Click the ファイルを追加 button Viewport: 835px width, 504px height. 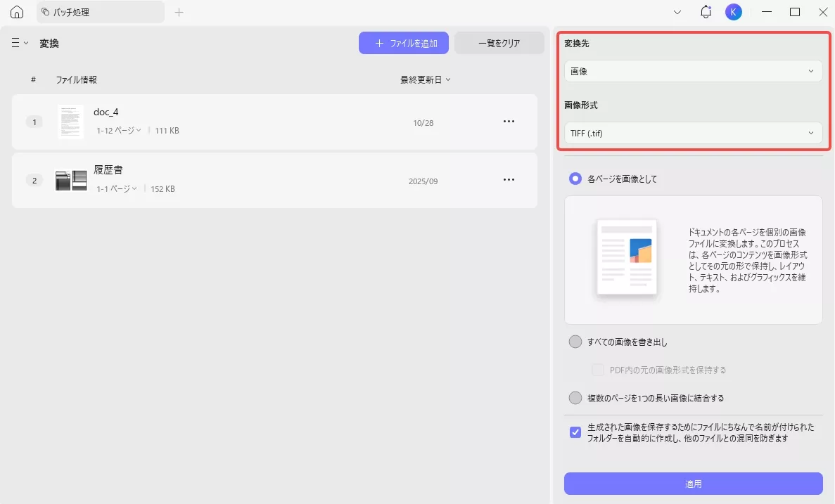tap(403, 43)
